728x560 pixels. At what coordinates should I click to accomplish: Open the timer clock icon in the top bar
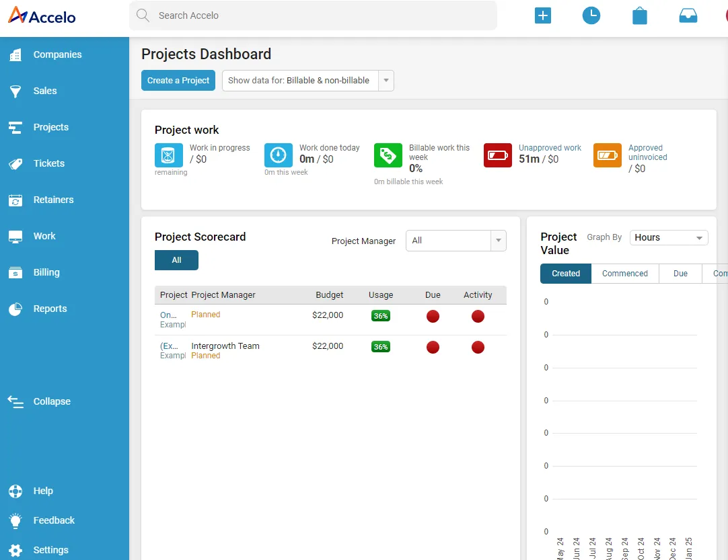click(591, 15)
